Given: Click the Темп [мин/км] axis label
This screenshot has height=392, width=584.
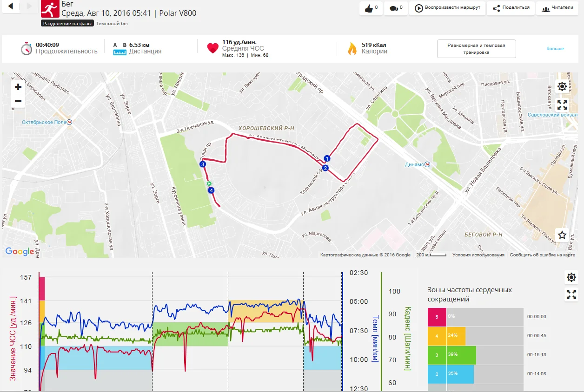Looking at the screenshot, I should [376, 339].
